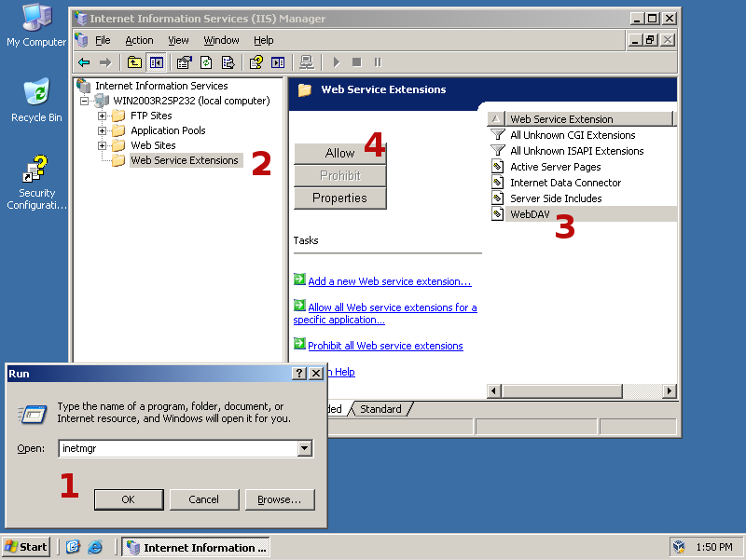Click green arrow beside Prohibit all extensions

[x=299, y=343]
